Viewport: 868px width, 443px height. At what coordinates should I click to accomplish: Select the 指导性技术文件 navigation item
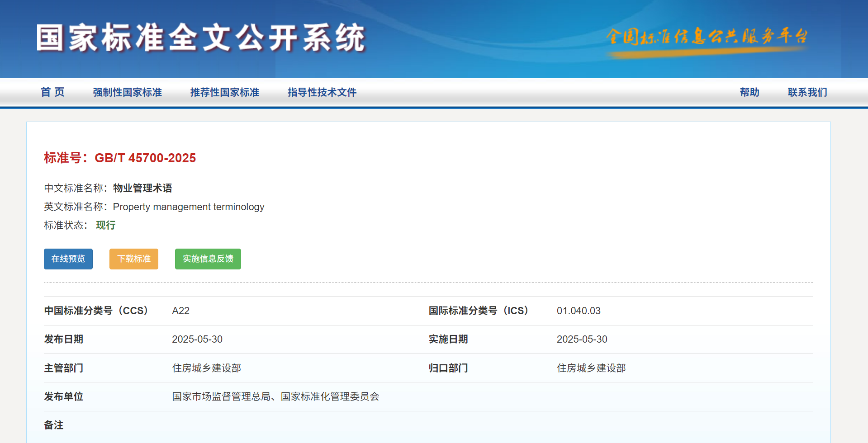[x=322, y=92]
